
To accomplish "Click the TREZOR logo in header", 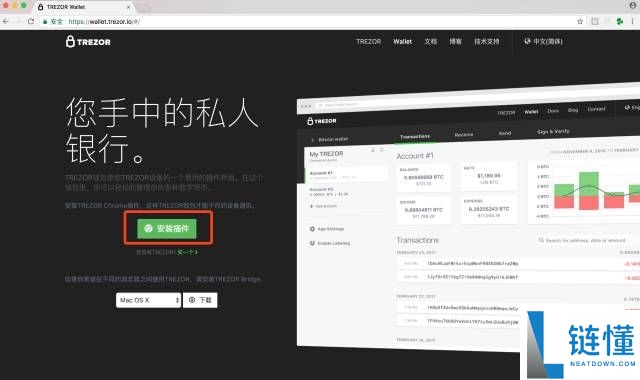I will click(x=88, y=42).
